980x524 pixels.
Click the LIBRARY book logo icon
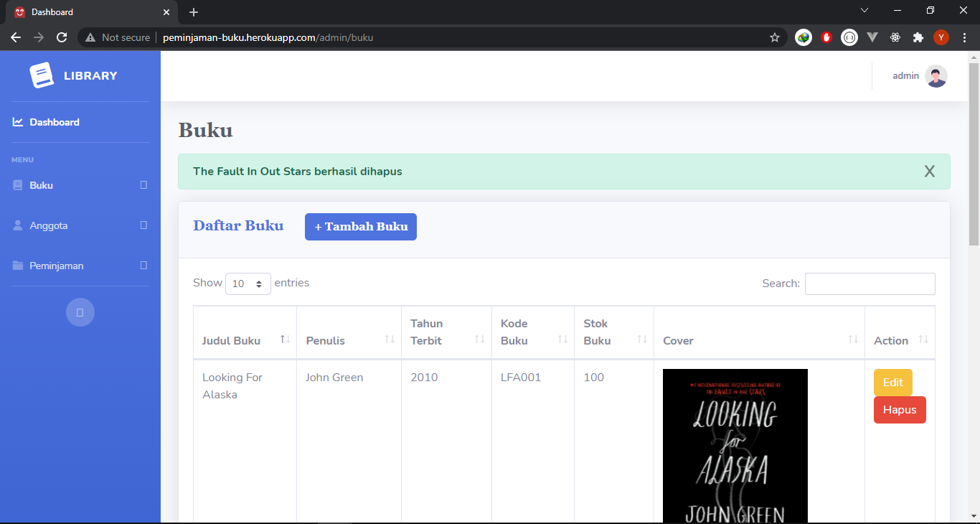(42, 75)
